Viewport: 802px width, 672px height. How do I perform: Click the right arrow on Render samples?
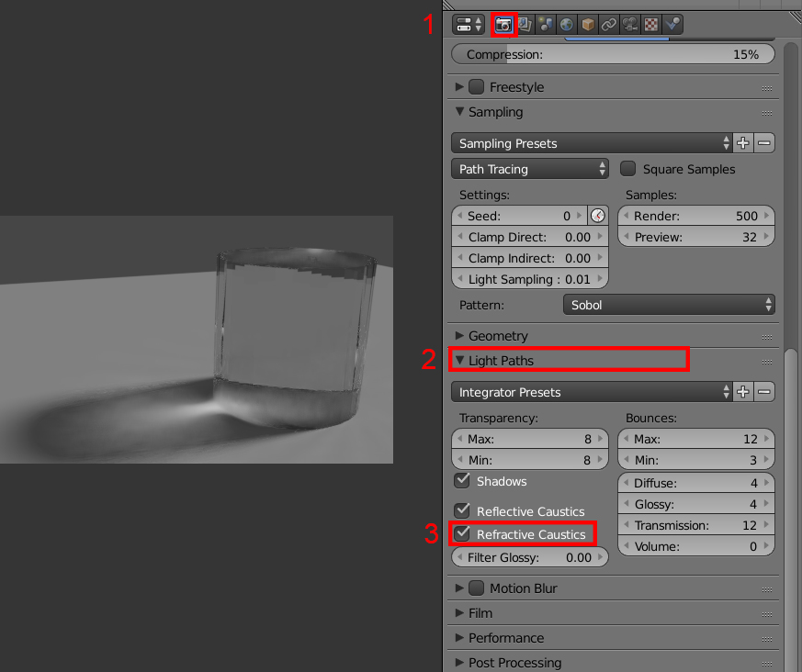click(767, 216)
